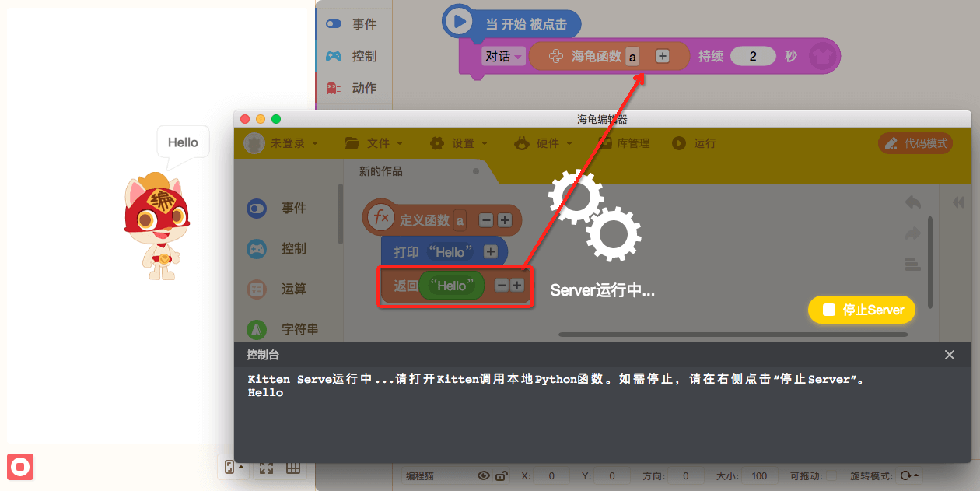Click the X coordinate field
Image resolution: width=980 pixels, height=491 pixels.
(x=551, y=475)
